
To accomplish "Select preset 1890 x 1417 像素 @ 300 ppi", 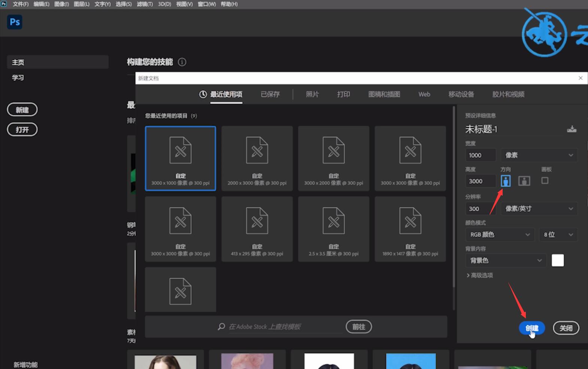I will [x=410, y=229].
